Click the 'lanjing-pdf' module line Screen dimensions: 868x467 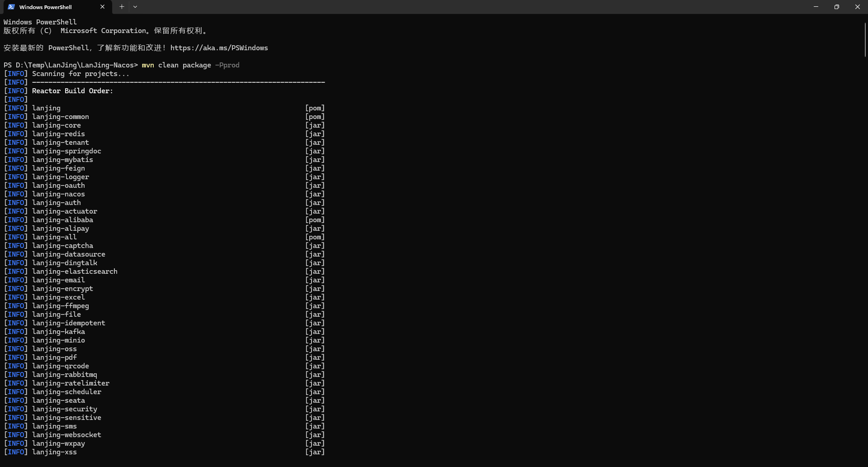[x=54, y=357]
